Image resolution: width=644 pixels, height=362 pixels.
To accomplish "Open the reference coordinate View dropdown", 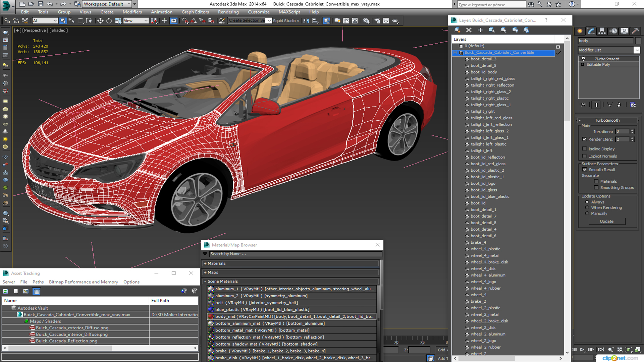I will pyautogui.click(x=136, y=21).
